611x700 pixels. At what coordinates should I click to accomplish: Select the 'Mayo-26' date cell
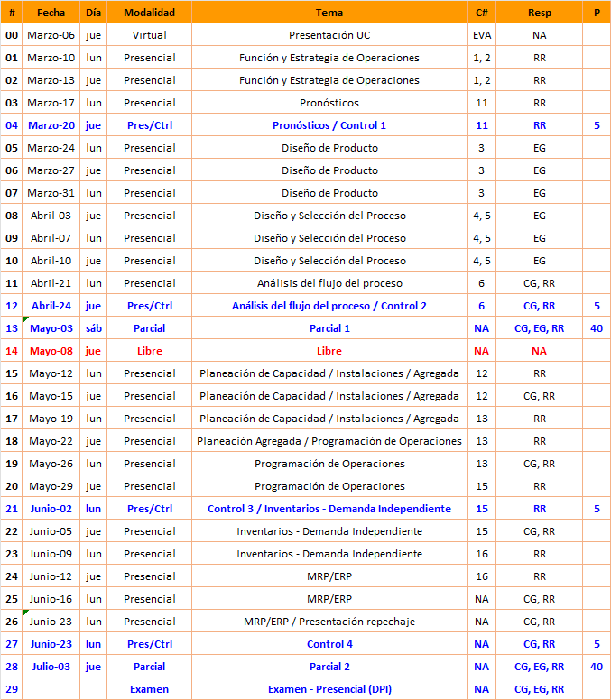[x=51, y=464]
